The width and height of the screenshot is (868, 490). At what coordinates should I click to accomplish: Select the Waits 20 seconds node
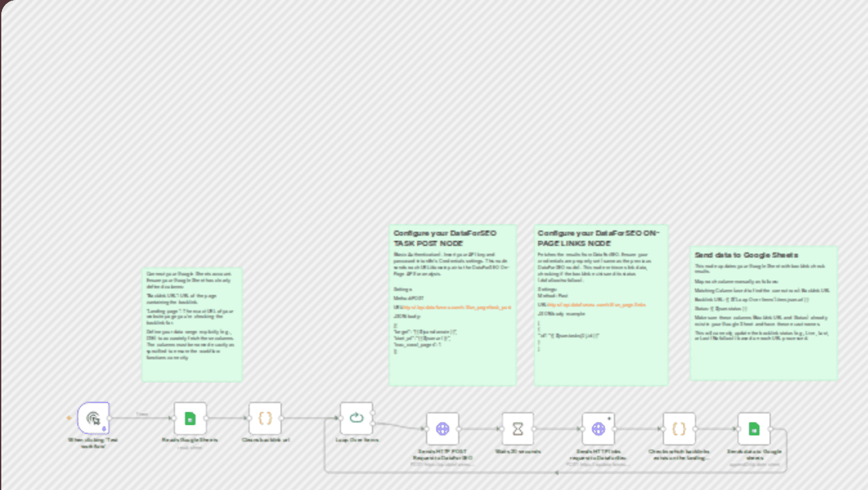[518, 429]
